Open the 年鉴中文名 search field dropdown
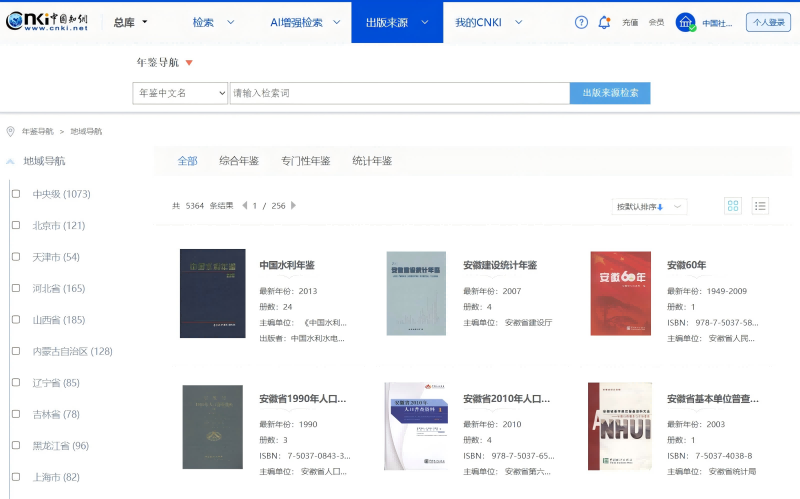 coord(181,93)
